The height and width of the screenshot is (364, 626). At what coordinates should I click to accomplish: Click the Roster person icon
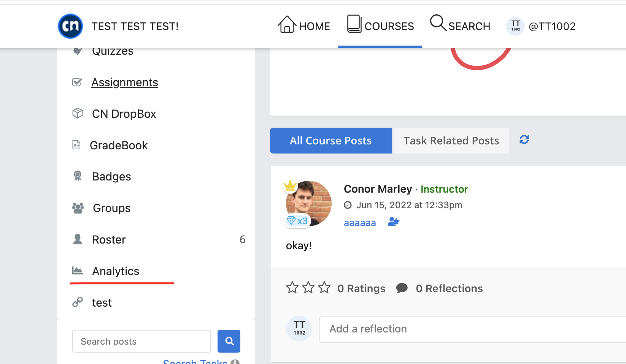click(78, 239)
